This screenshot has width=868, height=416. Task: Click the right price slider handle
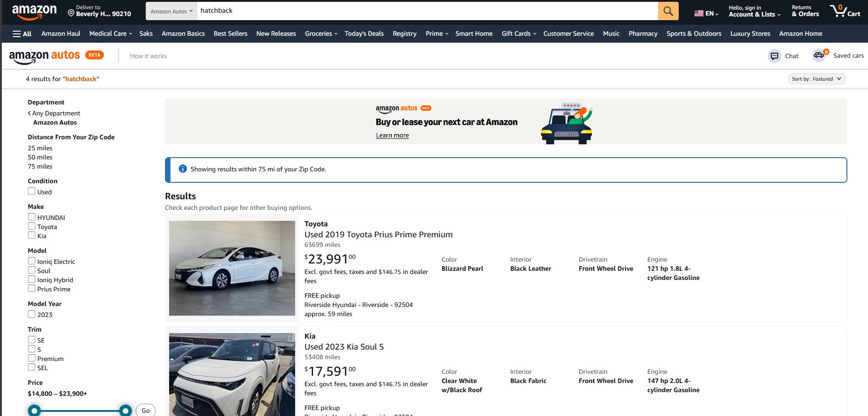tap(126, 411)
